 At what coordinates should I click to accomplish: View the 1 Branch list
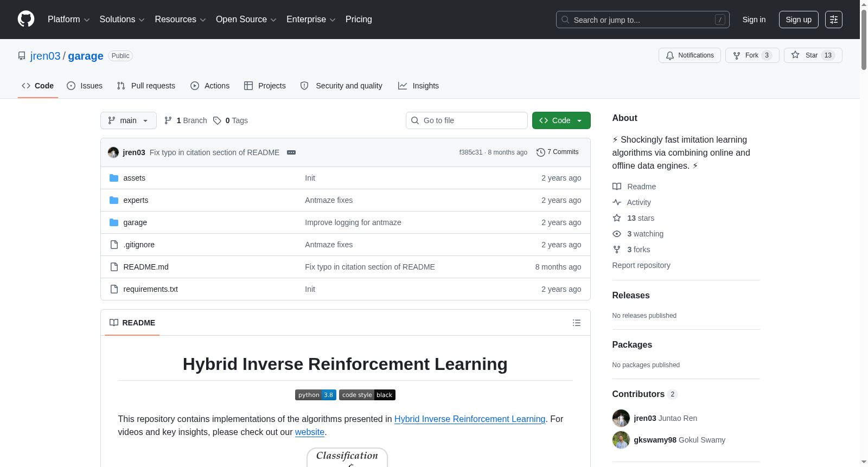coord(186,120)
